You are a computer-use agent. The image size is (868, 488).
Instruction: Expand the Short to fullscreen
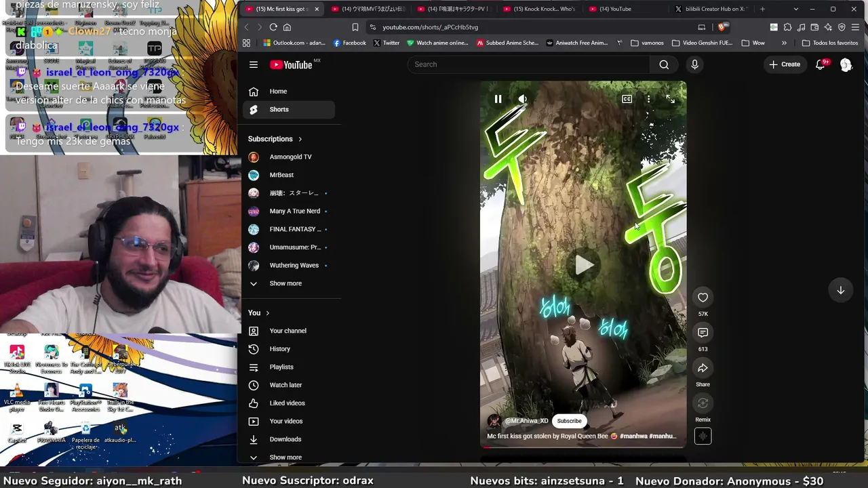point(670,99)
